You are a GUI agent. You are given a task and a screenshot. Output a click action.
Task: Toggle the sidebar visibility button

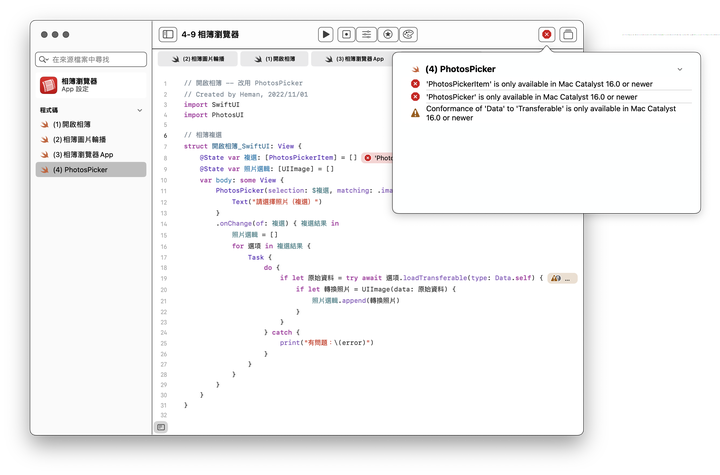point(168,34)
